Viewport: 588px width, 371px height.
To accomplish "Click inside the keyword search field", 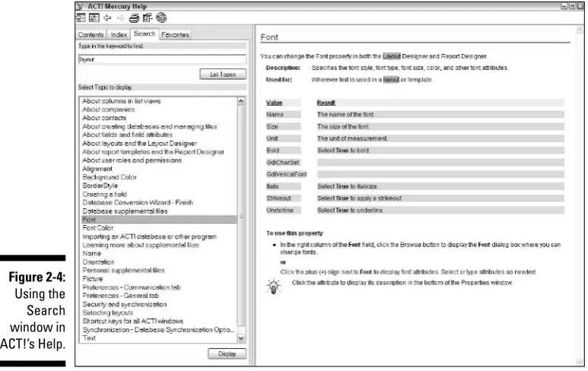I will [x=162, y=59].
